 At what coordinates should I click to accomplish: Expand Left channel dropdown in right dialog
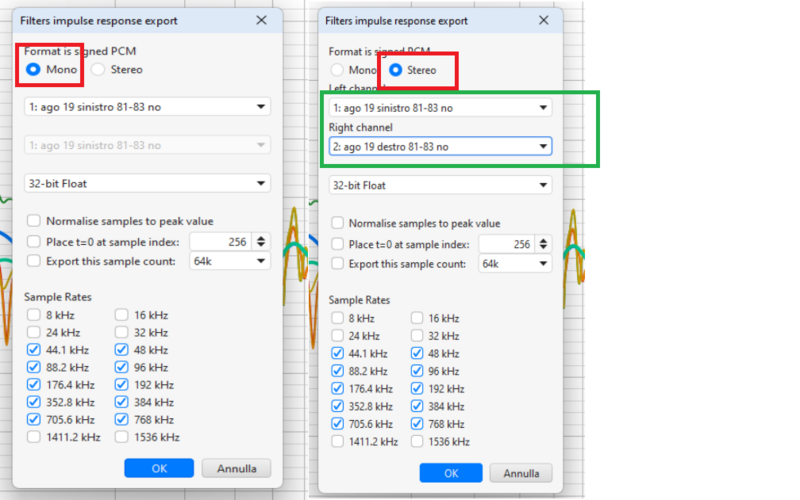pyautogui.click(x=440, y=108)
